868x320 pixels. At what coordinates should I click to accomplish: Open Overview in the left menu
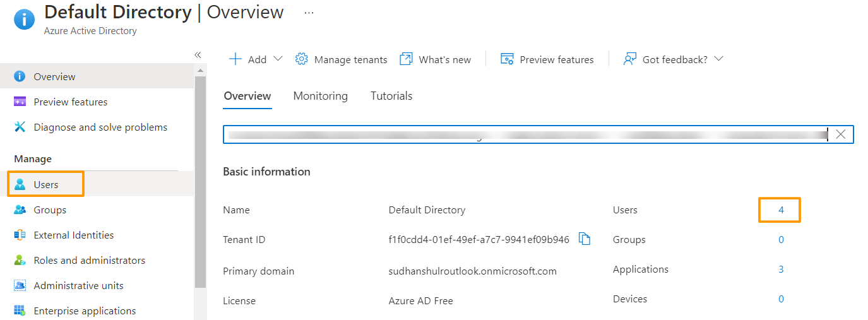[97, 76]
